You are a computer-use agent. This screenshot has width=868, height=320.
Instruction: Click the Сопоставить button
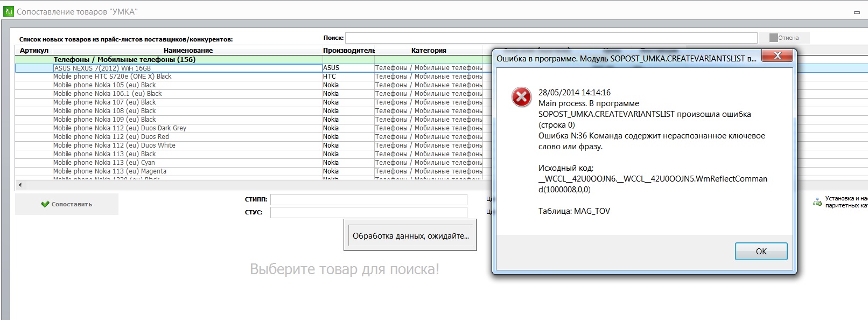tap(67, 204)
